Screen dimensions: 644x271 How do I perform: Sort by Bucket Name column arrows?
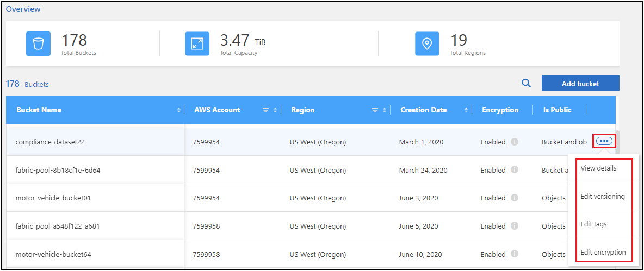pyautogui.click(x=179, y=110)
